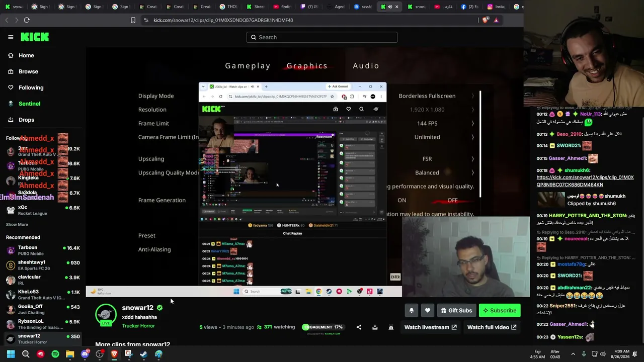Open Sentinel in the Kick sidebar

tap(29, 104)
